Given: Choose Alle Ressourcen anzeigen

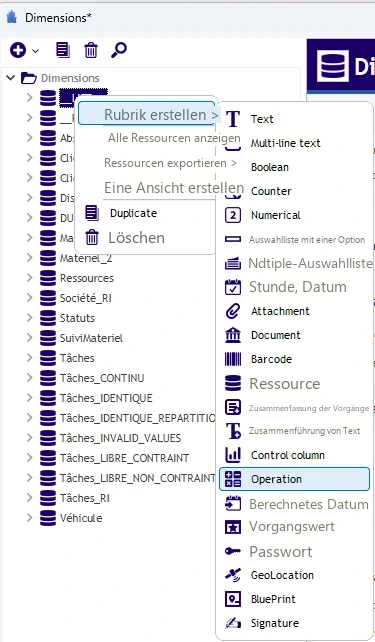Looking at the screenshot, I should click(174, 138).
